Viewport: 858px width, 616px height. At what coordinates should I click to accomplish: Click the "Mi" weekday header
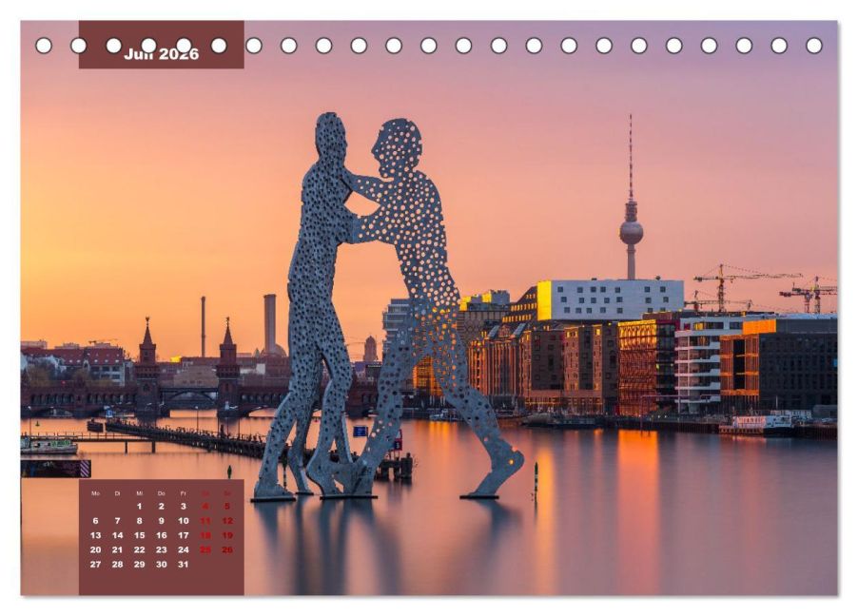[x=140, y=493]
